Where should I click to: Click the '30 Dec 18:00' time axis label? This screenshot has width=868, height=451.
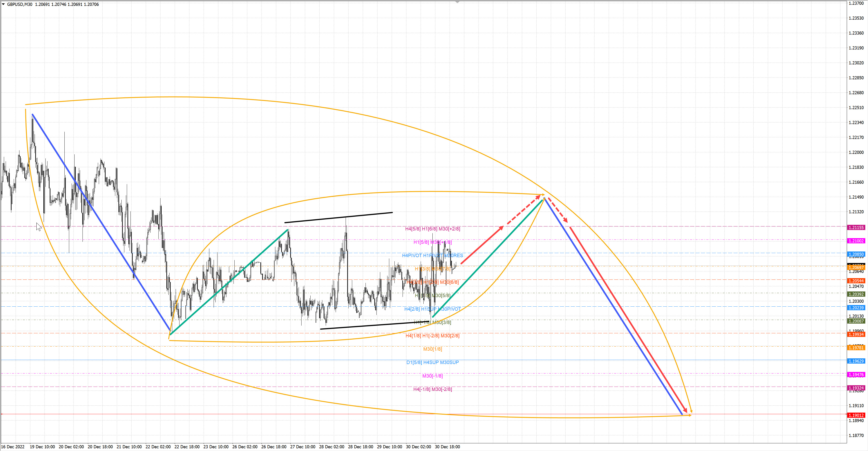click(447, 447)
